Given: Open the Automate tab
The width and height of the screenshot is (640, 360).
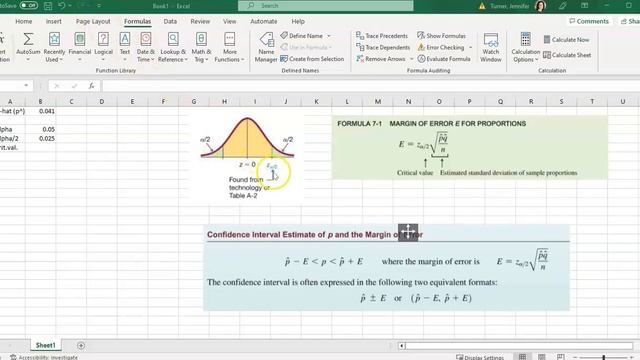Looking at the screenshot, I should (x=263, y=21).
